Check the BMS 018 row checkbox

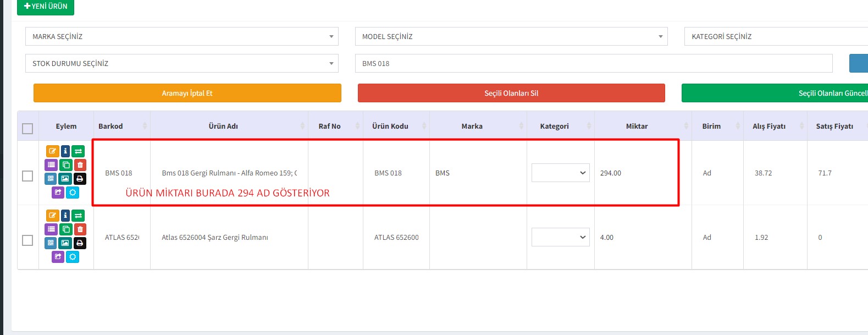(27, 176)
